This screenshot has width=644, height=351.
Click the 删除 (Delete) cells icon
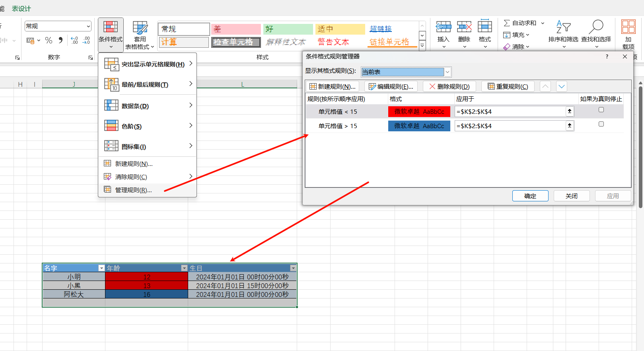point(464,27)
